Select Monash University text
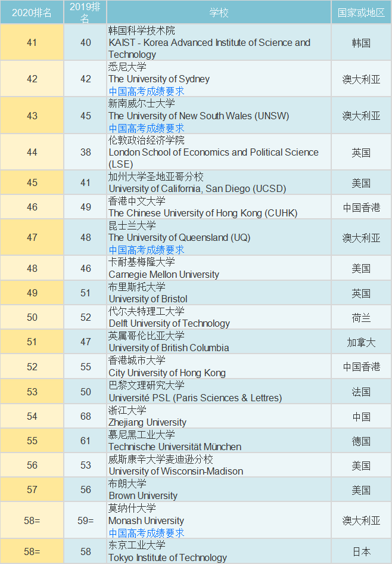This screenshot has width=392, height=564. (x=146, y=520)
